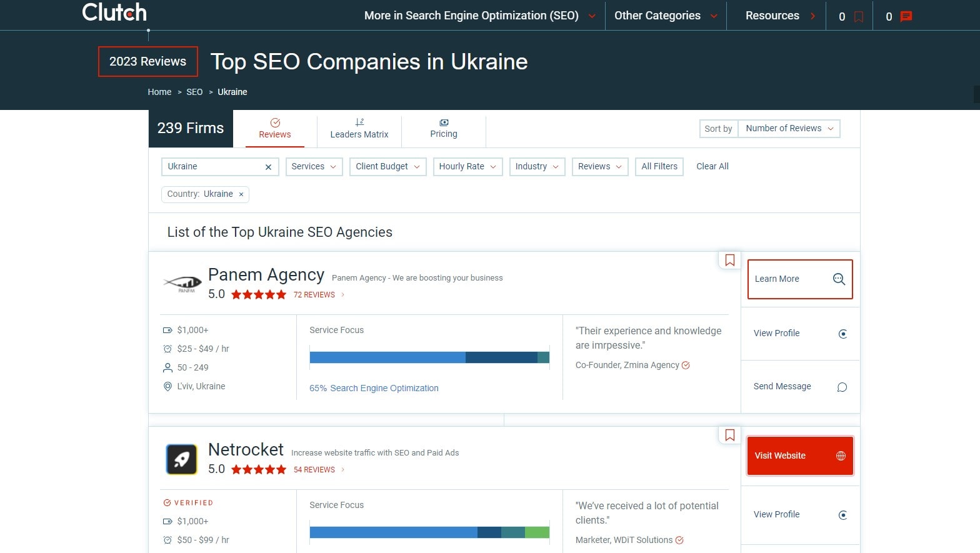
Task: Click the Netrocket rocket logo
Action: click(182, 459)
